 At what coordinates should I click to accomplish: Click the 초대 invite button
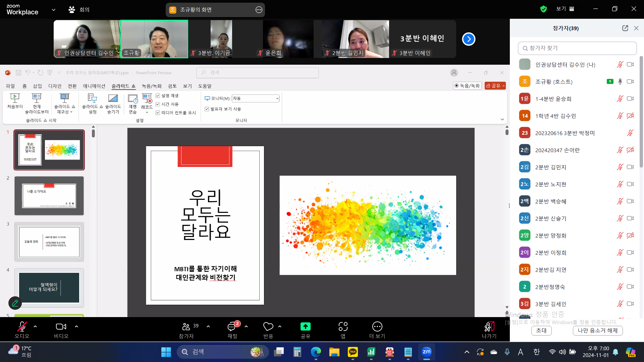541,330
